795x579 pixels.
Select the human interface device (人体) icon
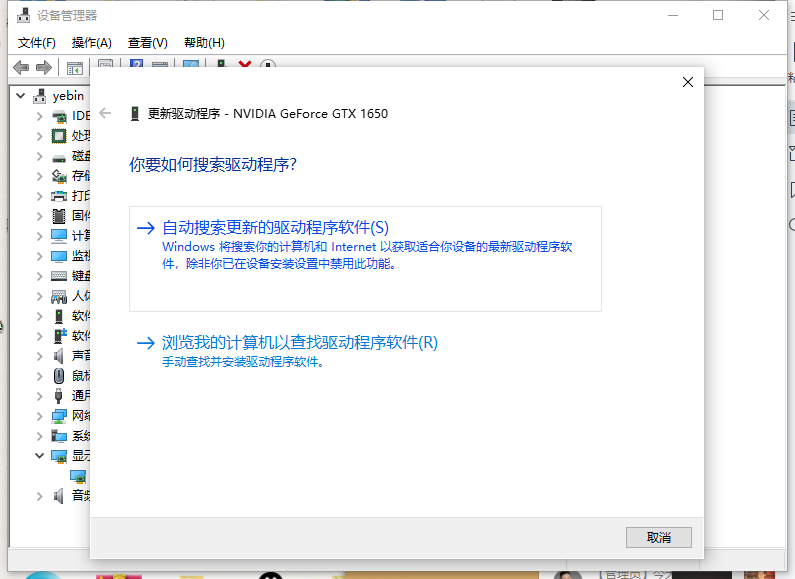coord(59,296)
